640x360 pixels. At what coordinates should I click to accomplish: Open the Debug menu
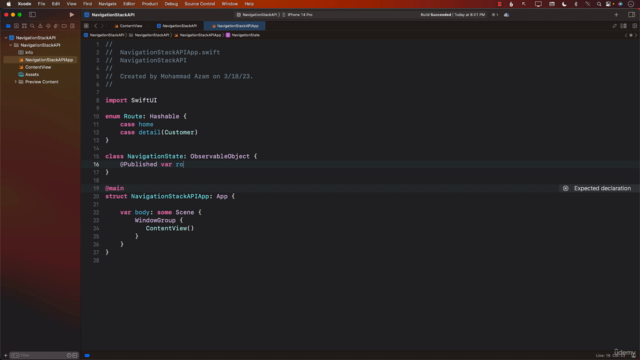pos(171,4)
